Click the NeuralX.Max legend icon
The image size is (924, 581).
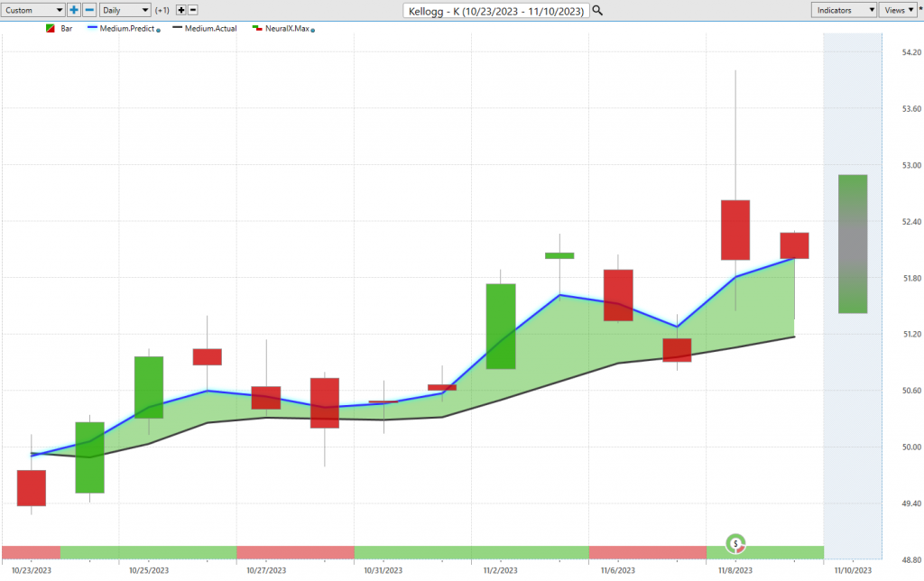tap(257, 28)
